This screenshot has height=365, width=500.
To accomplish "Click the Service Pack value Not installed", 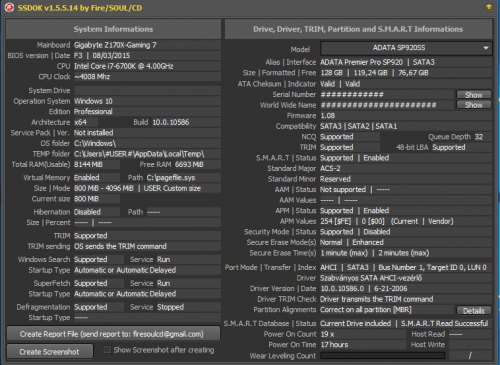I will pos(147,133).
